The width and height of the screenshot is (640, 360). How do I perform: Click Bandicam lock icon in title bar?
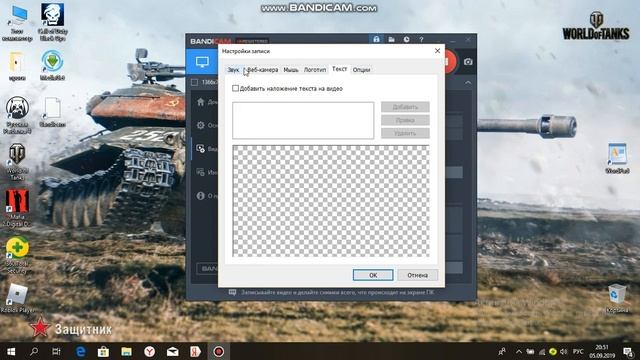376,39
